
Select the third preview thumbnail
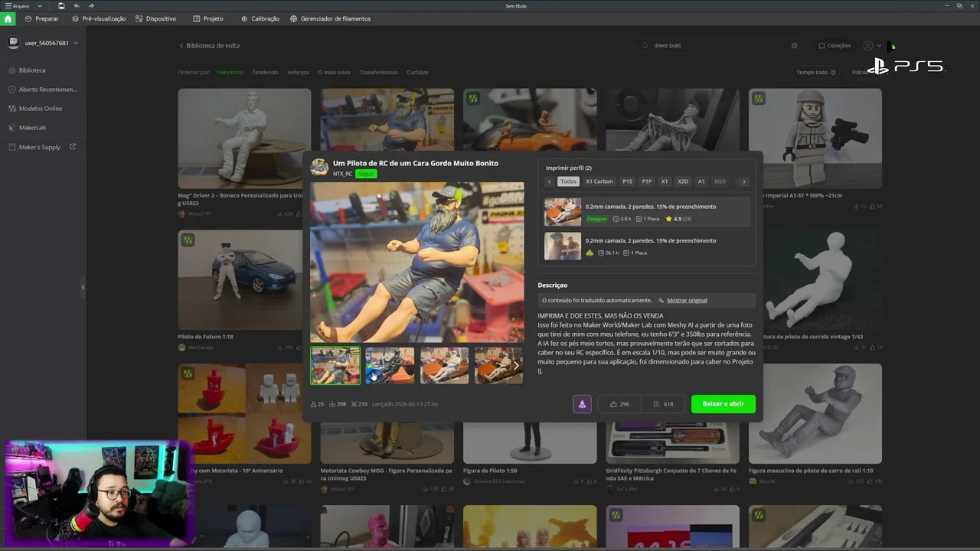coord(444,366)
